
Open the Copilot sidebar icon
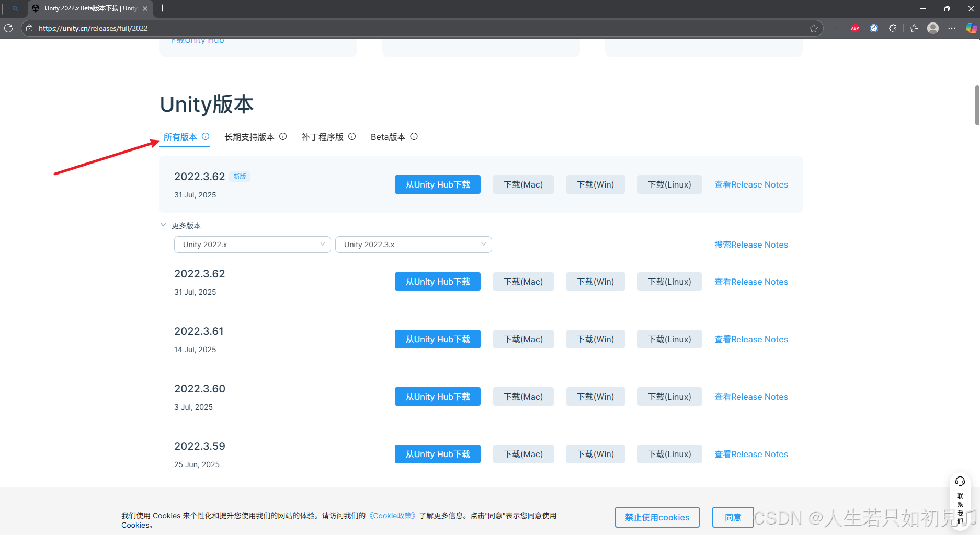(971, 28)
